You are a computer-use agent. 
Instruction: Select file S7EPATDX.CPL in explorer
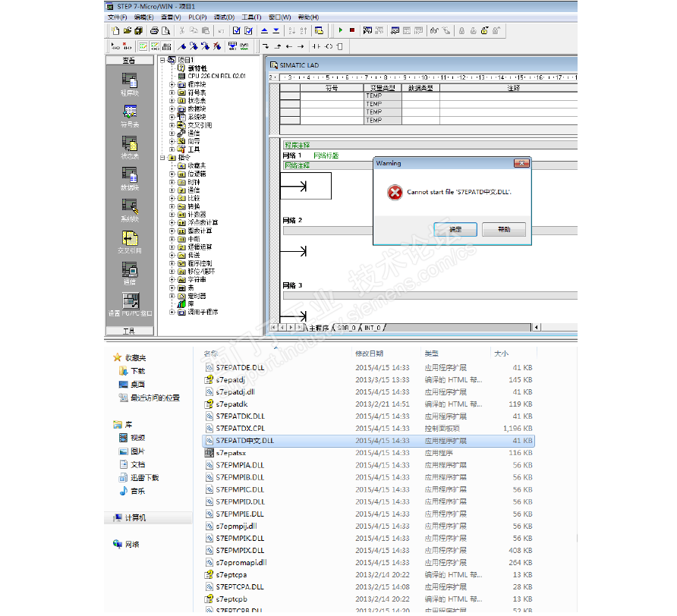click(368, 429)
